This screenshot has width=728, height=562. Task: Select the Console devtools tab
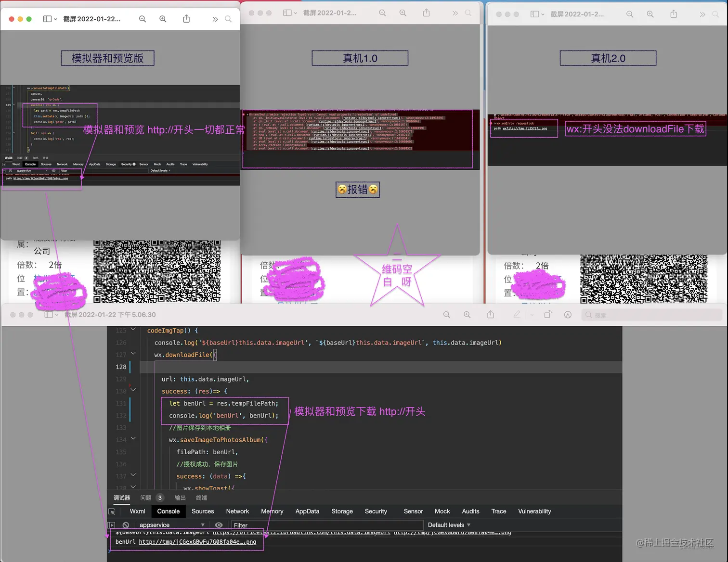169,511
